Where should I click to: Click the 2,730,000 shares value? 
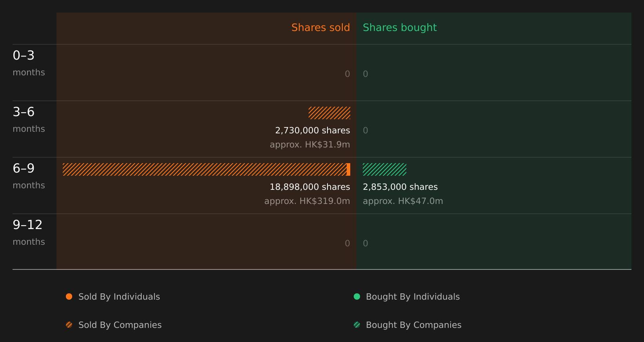(x=313, y=130)
